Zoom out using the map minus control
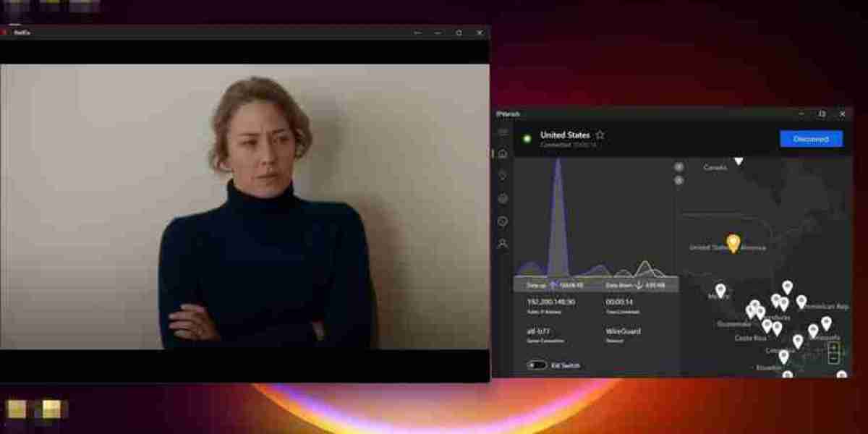The height and width of the screenshot is (434, 868). tap(678, 180)
